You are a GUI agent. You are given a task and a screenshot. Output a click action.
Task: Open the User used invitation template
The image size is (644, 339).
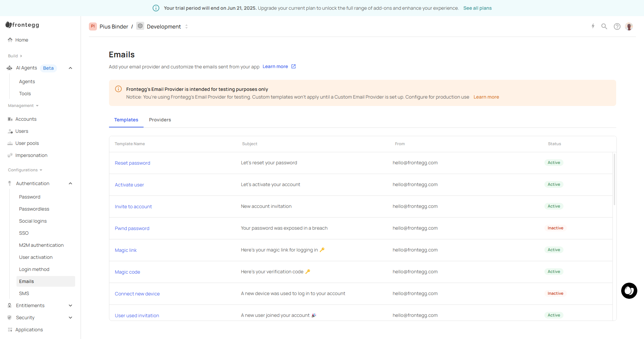[x=137, y=316]
